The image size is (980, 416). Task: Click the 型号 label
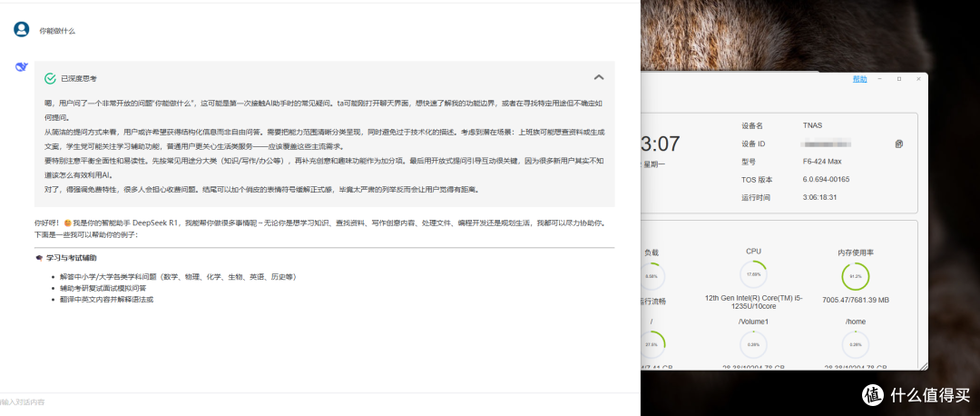point(748,162)
